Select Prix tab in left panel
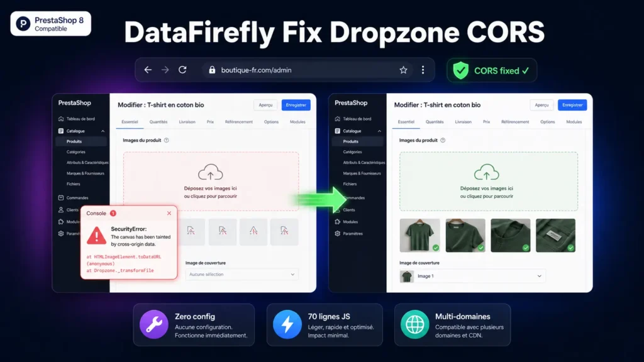This screenshot has width=644, height=362. [210, 122]
